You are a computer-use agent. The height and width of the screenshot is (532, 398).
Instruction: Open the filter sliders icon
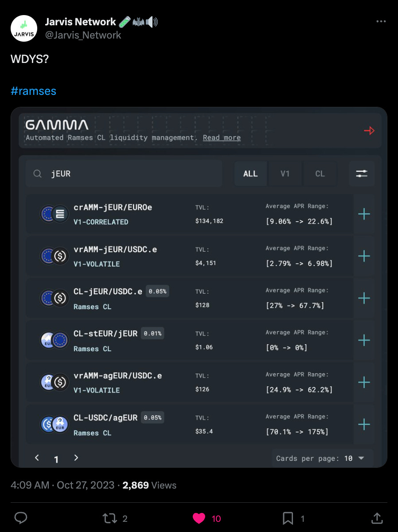click(362, 174)
